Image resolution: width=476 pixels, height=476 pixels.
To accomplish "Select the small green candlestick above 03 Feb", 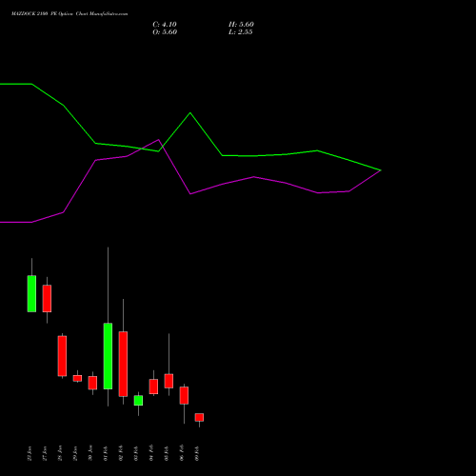I will (138, 401).
